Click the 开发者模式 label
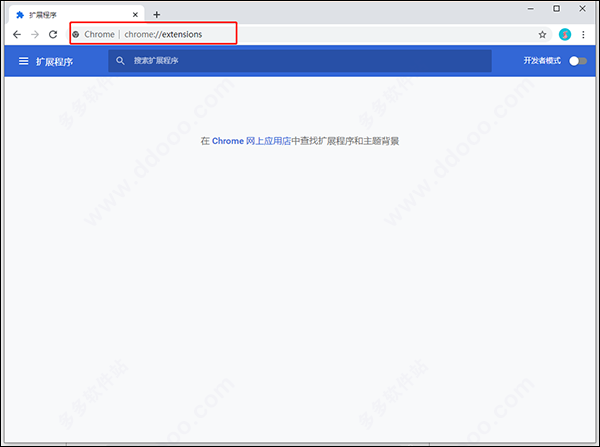The height and width of the screenshot is (447, 600). pyautogui.click(x=542, y=60)
